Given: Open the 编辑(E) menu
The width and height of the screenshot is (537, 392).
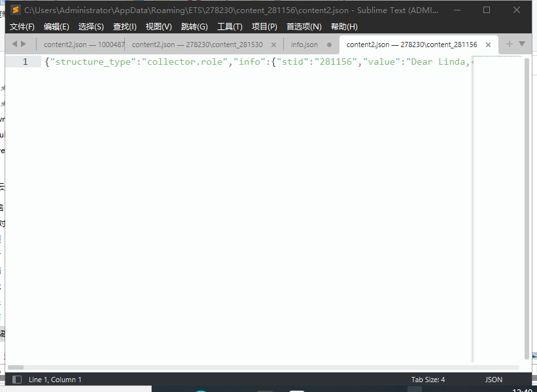Looking at the screenshot, I should [x=56, y=27].
